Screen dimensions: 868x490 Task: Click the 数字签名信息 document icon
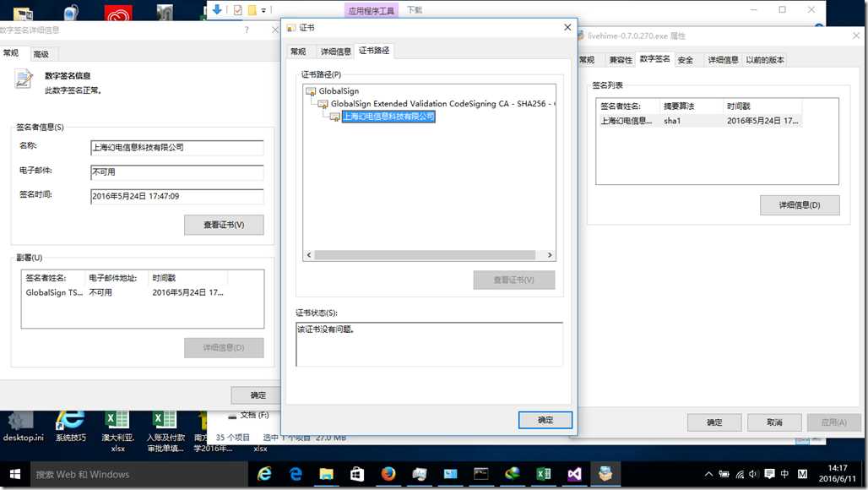pos(24,79)
